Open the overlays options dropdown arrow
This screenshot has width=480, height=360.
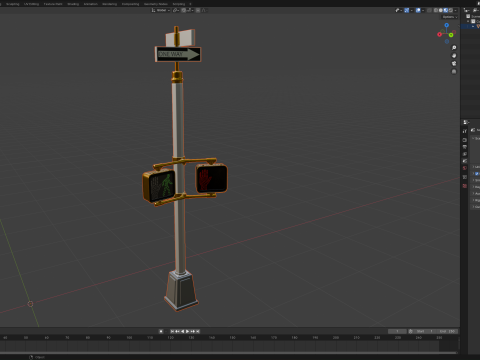tap(423, 10)
